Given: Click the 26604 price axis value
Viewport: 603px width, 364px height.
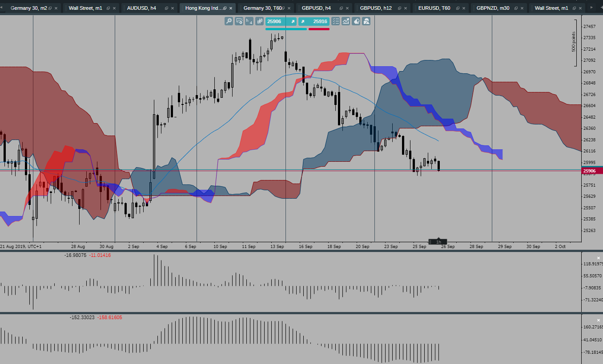Looking at the screenshot, I should (x=591, y=106).
